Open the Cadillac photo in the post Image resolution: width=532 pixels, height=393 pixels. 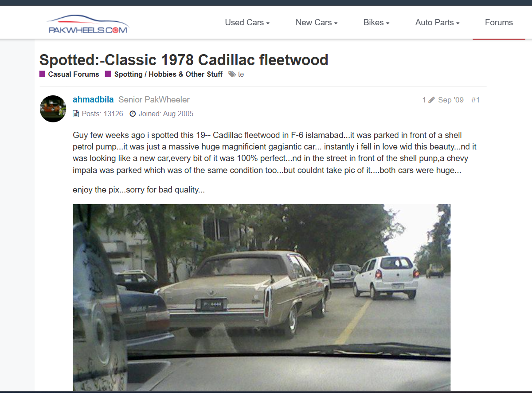pos(262,297)
